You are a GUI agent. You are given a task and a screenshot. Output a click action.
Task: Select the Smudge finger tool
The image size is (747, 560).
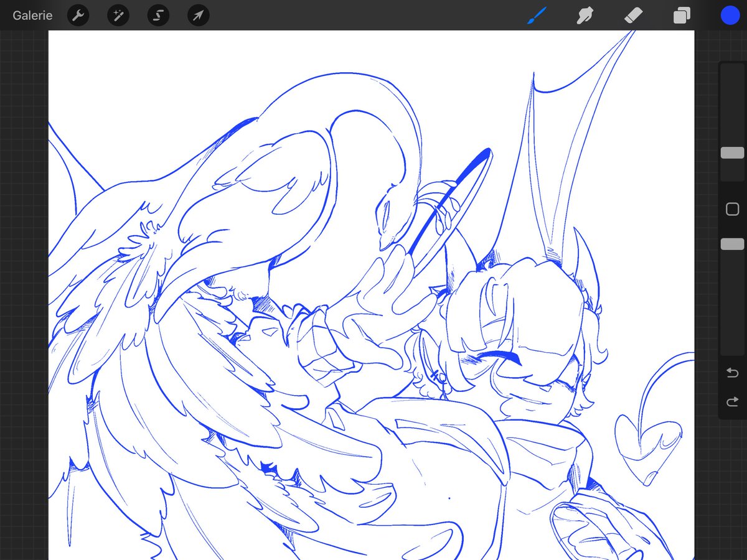click(585, 16)
